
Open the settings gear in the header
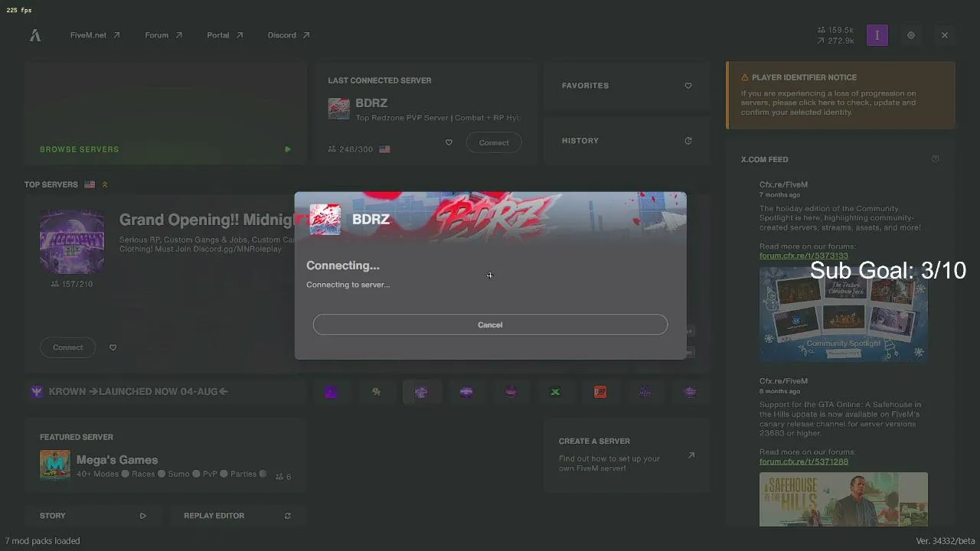coord(911,35)
